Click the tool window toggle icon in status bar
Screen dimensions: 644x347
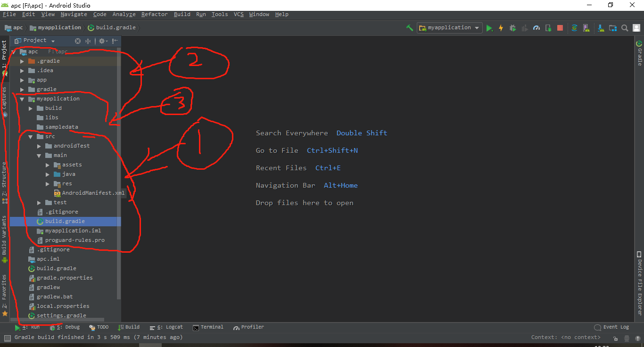7,338
